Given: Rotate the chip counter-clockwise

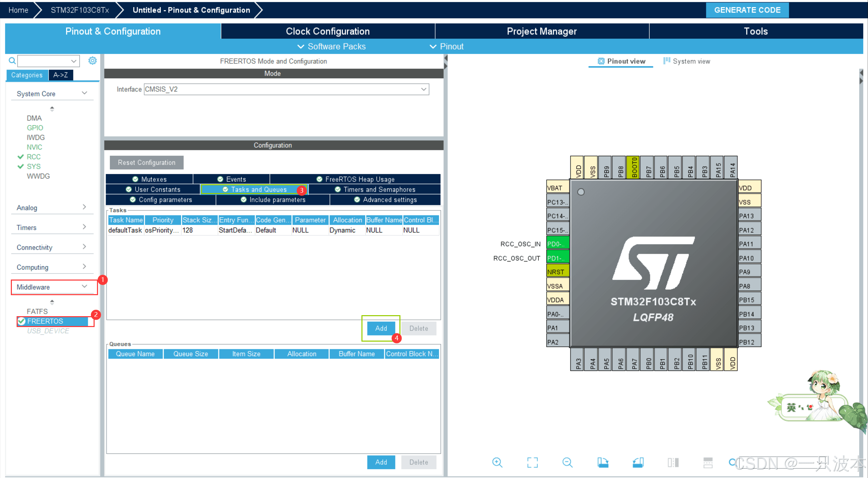Looking at the screenshot, I should tap(638, 462).
